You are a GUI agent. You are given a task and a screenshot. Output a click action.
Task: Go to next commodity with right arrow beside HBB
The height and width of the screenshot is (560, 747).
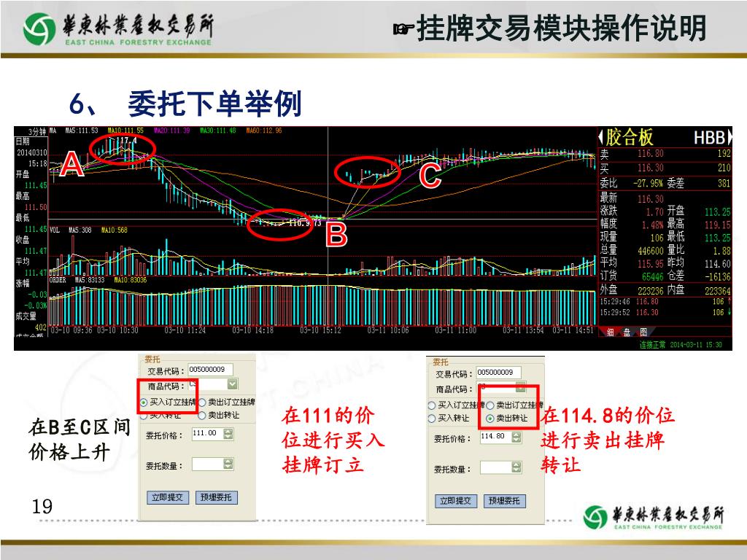pos(729,138)
